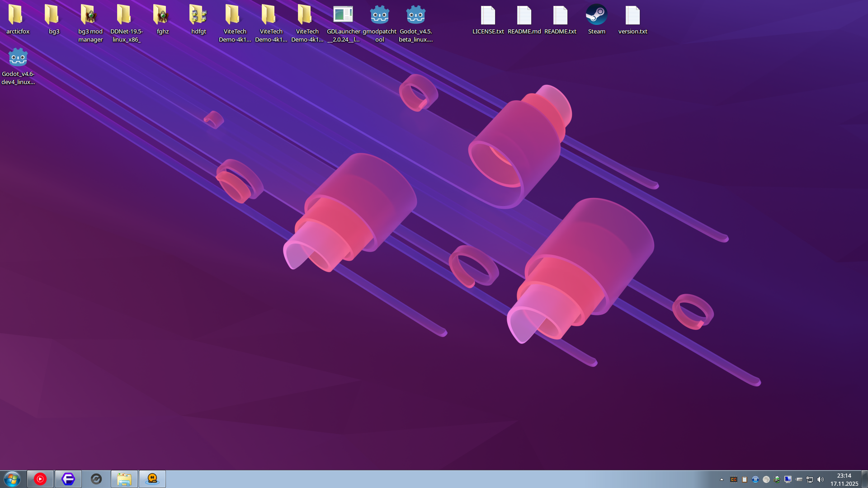Screen dimensions: 868x488
Task: Click the network connection tray icon
Action: [809, 479]
